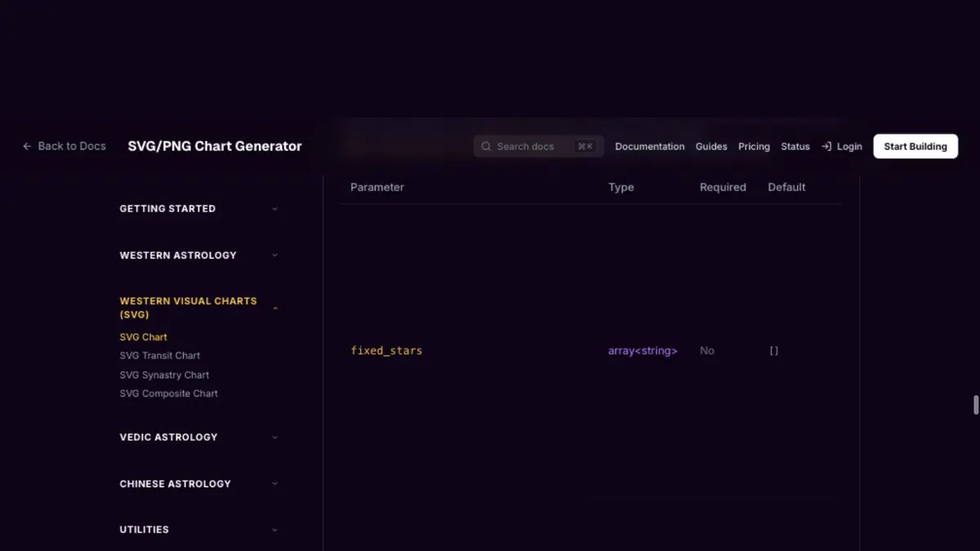Click the Required column header
Viewport: 980px width, 551px height.
click(723, 187)
